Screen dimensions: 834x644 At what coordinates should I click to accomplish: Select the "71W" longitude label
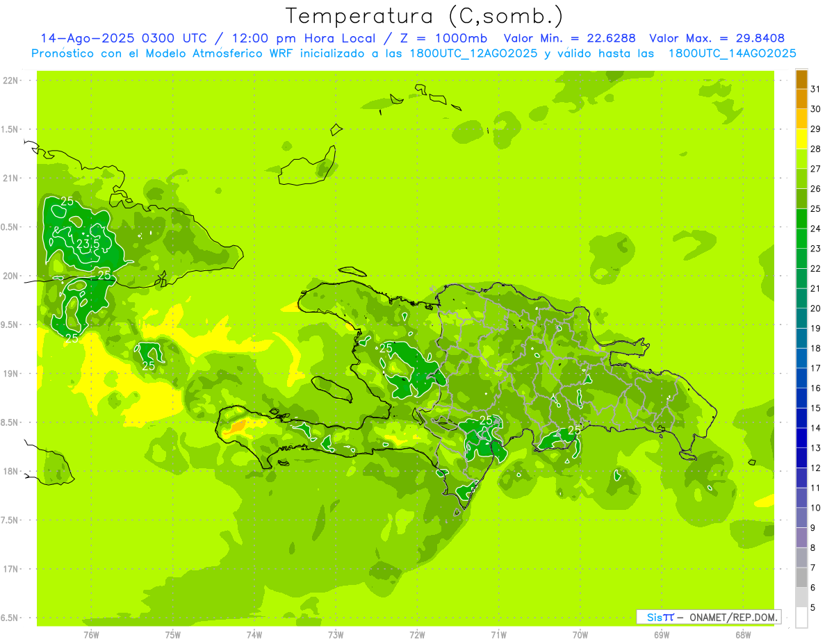(498, 635)
